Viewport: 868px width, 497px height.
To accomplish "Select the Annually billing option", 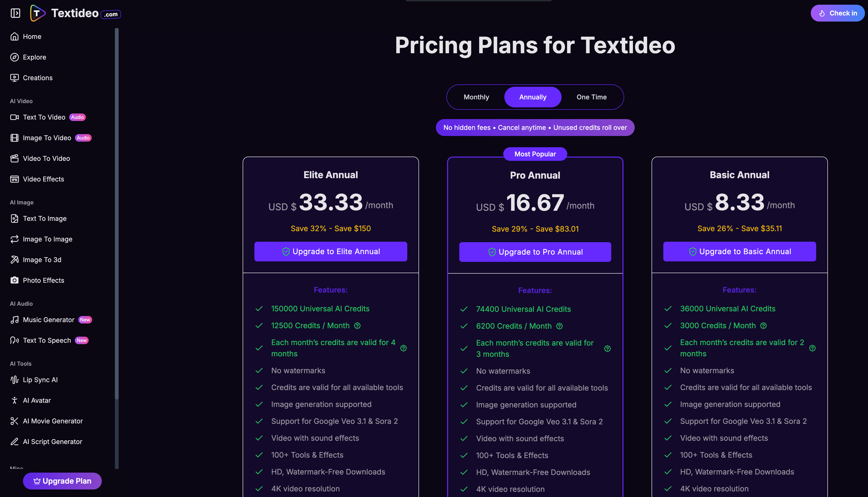I will (532, 97).
